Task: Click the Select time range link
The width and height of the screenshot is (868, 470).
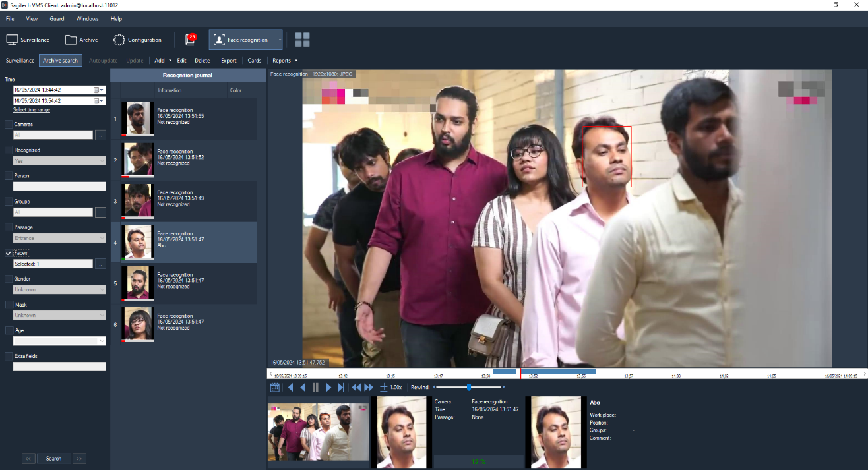Action: pos(32,110)
